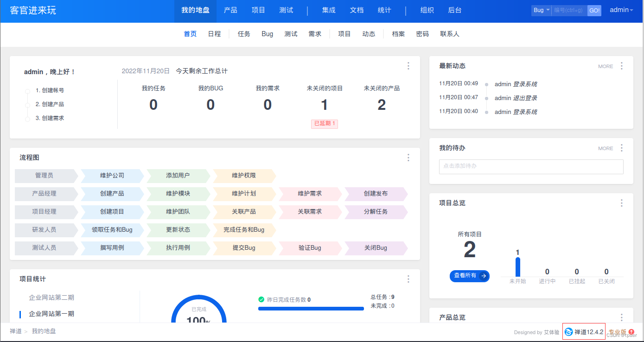Select 企业网站第一期 in project stats
This screenshot has height=342, width=644.
click(x=51, y=314)
